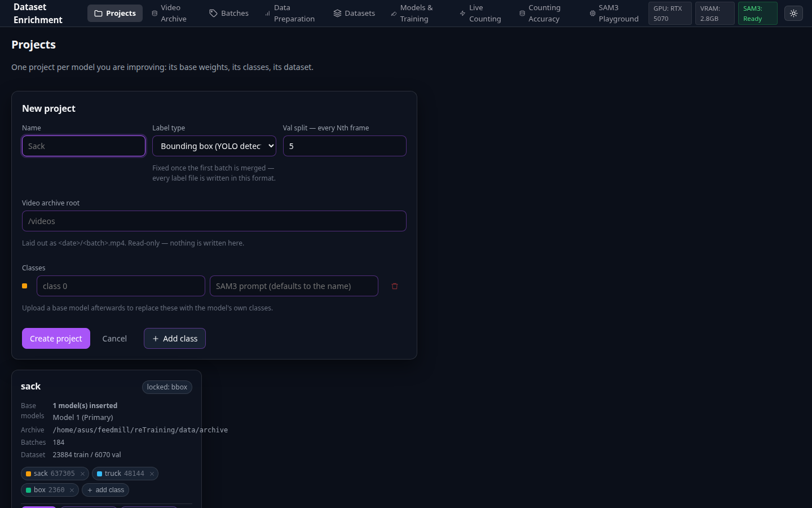
Task: Remove the sack class tag
Action: point(82,474)
